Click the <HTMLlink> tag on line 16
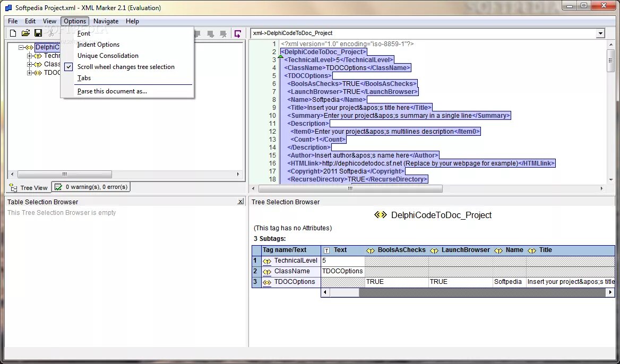The image size is (620, 364). tap(305, 163)
